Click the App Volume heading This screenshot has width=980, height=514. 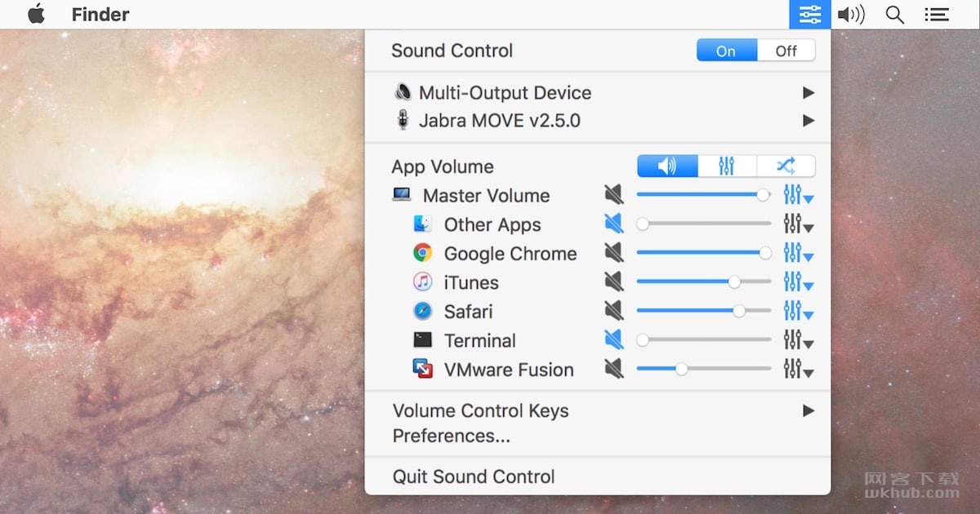pyautogui.click(x=443, y=167)
